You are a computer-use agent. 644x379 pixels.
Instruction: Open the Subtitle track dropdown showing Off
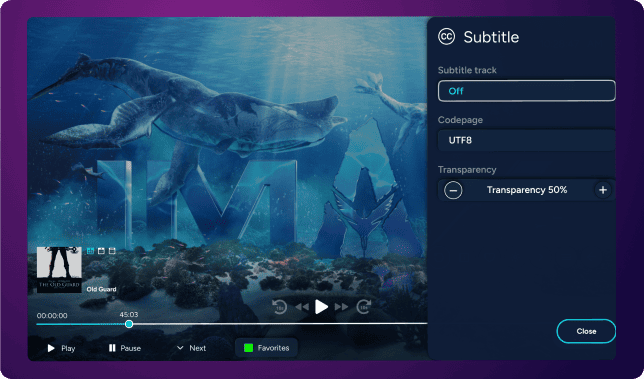pos(527,91)
